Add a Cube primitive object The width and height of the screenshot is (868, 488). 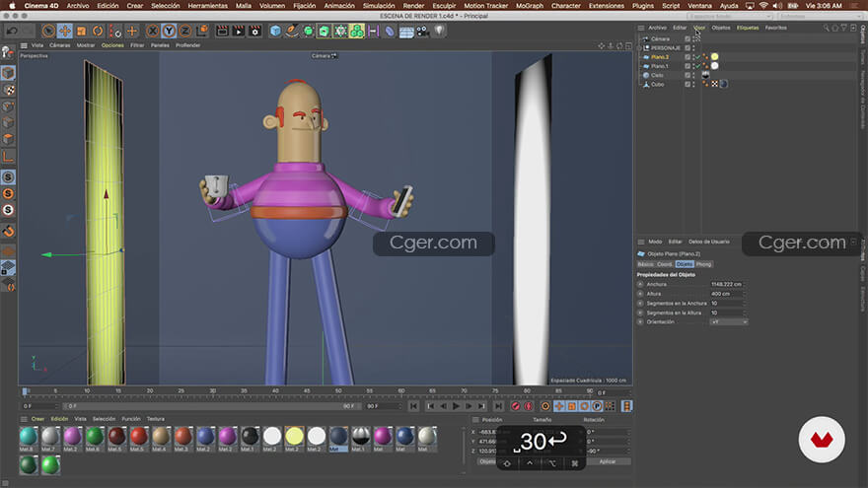click(275, 31)
